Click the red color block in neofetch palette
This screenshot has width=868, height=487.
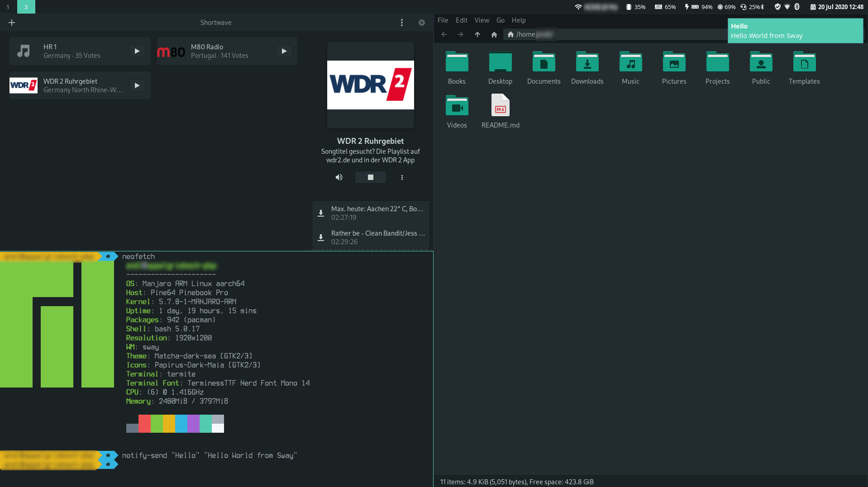point(144,424)
